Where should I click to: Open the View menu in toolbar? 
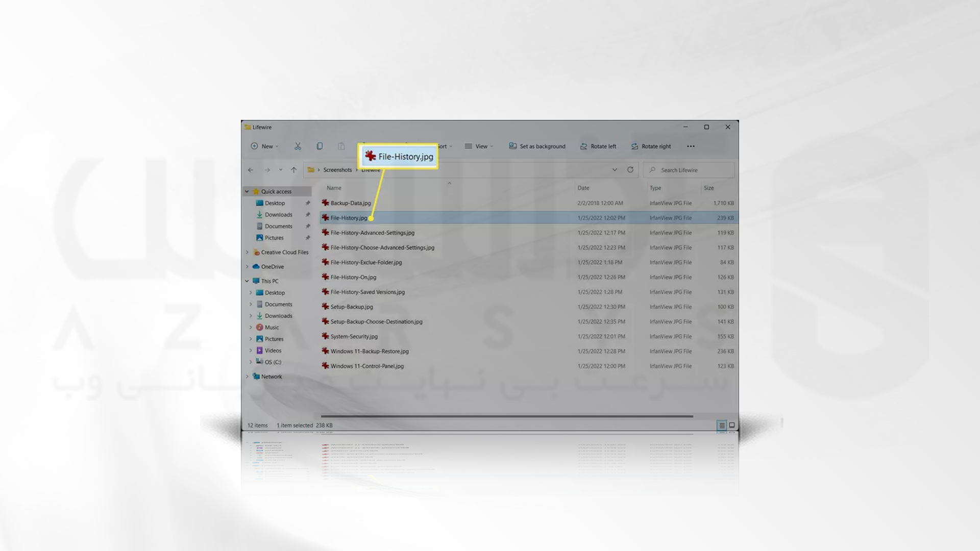pos(481,146)
